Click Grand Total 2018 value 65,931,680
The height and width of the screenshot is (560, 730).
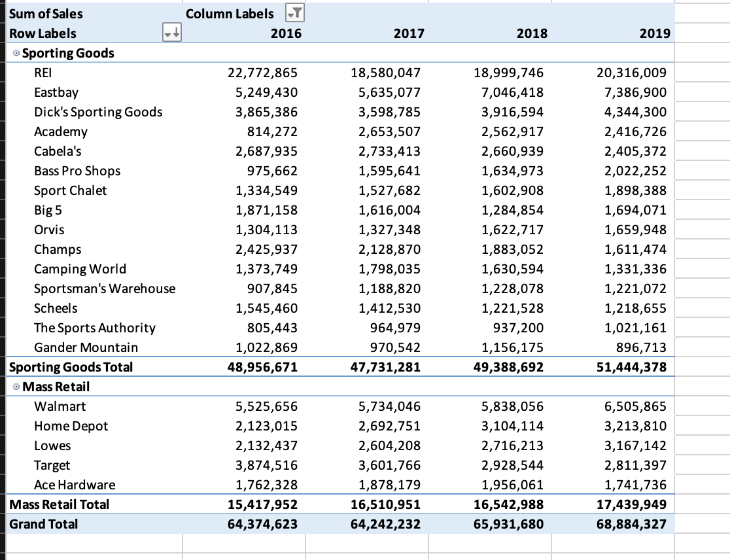pyautogui.click(x=508, y=523)
